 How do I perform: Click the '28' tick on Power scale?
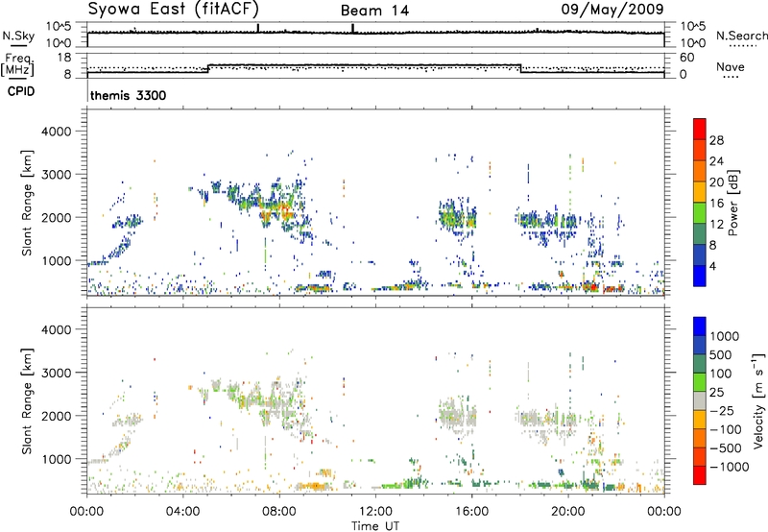(716, 140)
